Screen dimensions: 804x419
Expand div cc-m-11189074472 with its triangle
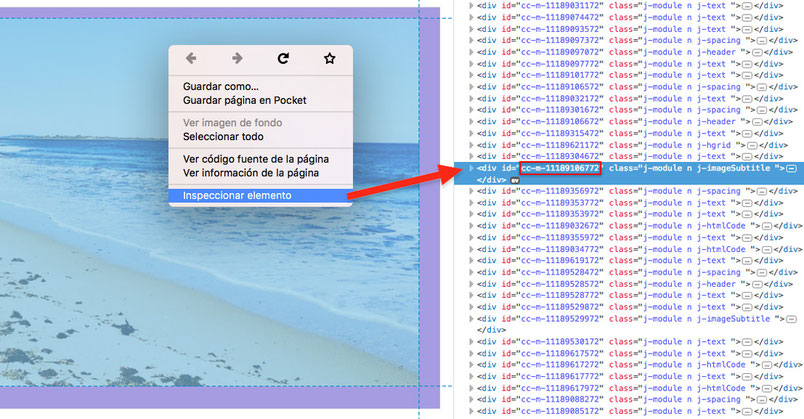click(x=471, y=17)
